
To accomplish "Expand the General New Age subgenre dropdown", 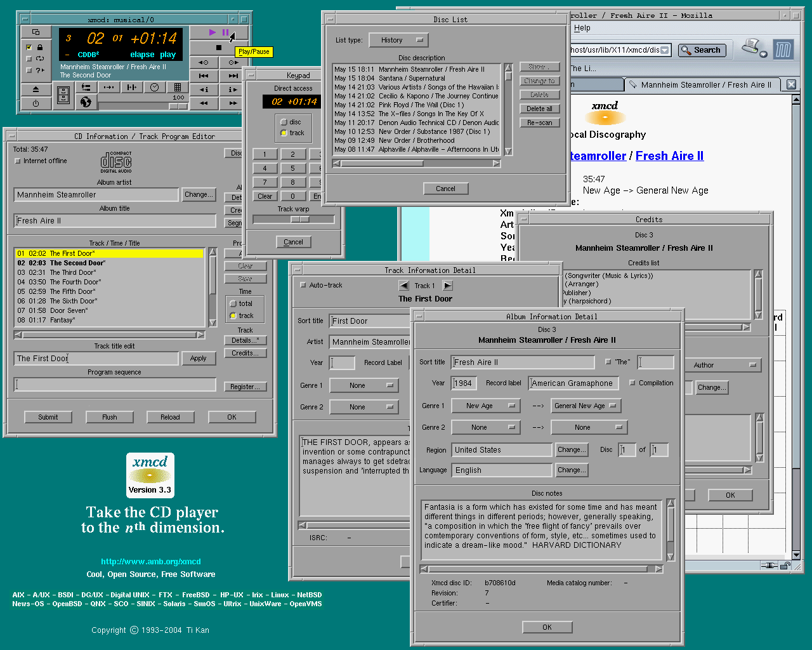I will 586,406.
